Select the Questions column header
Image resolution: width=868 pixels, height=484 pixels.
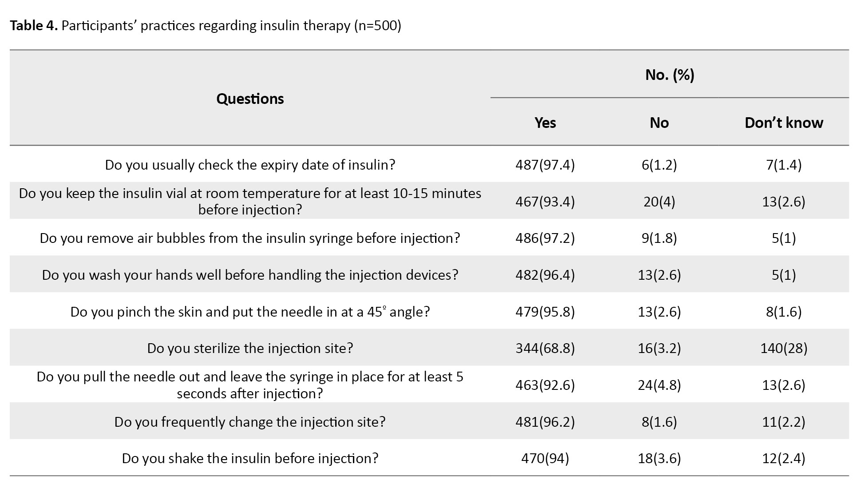pyautogui.click(x=250, y=99)
